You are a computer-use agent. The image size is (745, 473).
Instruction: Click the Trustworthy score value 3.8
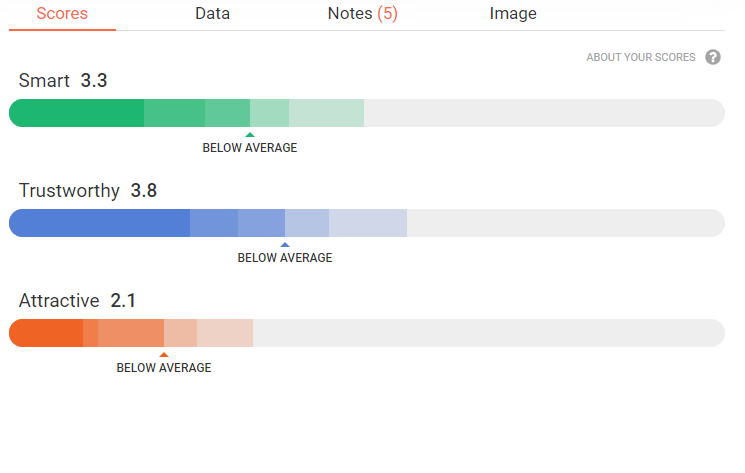[144, 191]
